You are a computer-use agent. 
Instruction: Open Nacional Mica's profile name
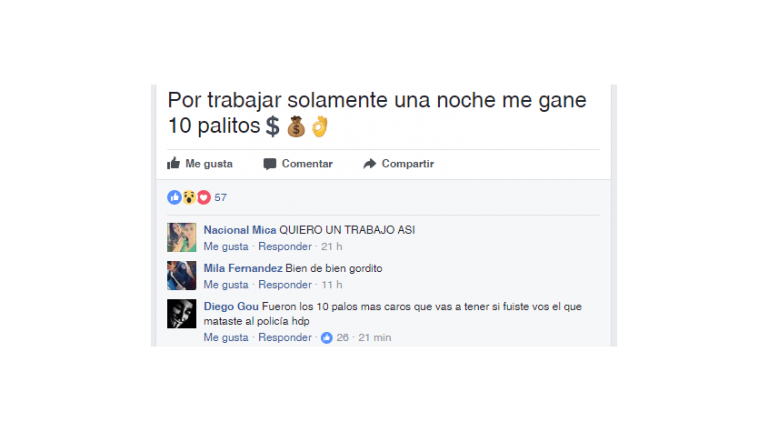coord(240,230)
